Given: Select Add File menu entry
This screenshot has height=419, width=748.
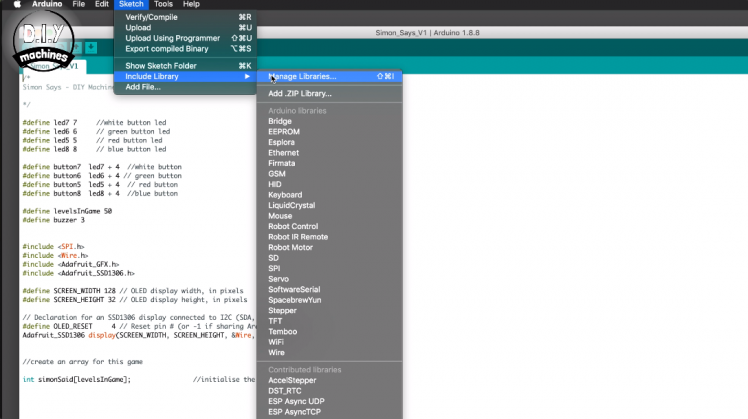Looking at the screenshot, I should [142, 87].
